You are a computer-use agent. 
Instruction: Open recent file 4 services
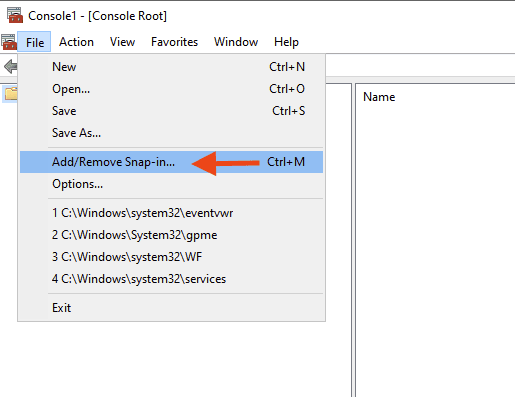(171, 279)
